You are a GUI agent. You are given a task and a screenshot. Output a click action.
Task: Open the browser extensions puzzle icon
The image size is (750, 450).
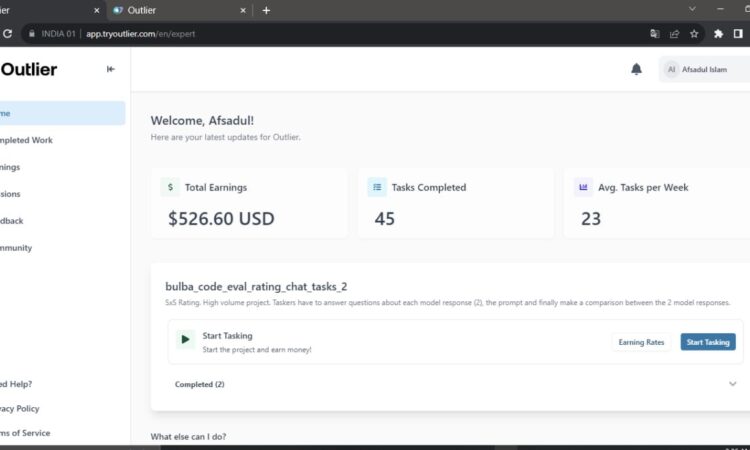718,34
